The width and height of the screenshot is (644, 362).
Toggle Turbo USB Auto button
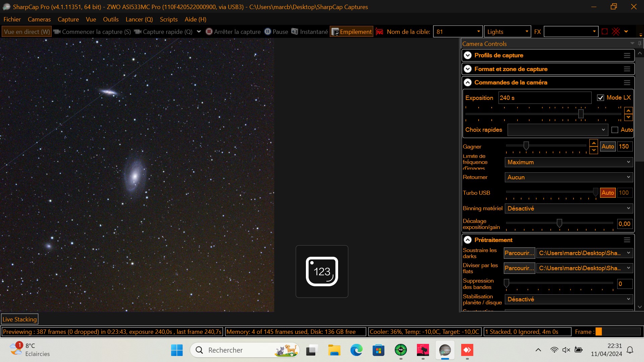click(607, 193)
